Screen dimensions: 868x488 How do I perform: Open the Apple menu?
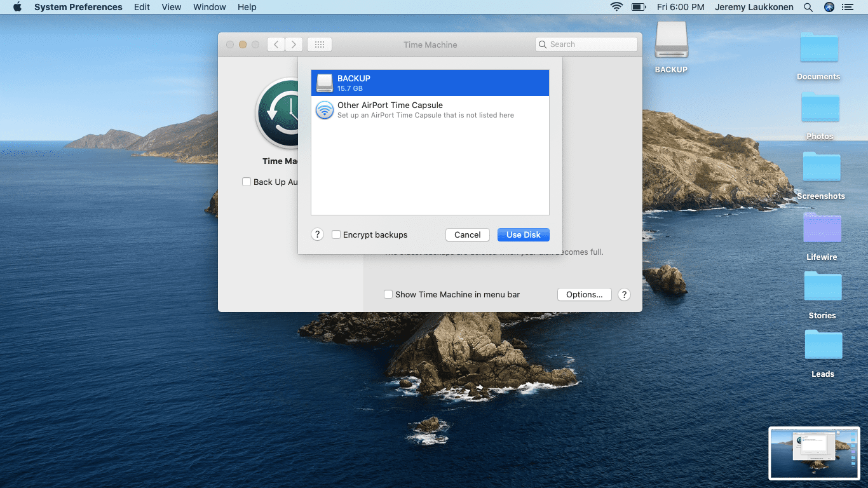[17, 7]
